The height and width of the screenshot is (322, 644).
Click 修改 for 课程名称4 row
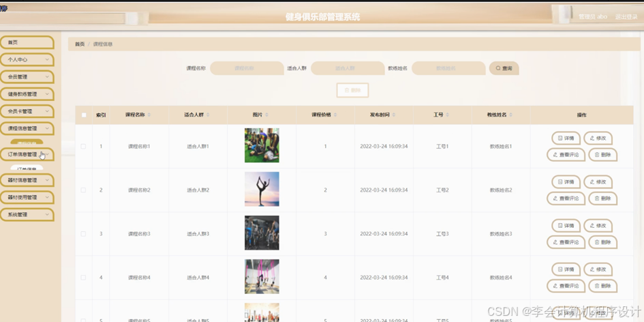tap(598, 269)
